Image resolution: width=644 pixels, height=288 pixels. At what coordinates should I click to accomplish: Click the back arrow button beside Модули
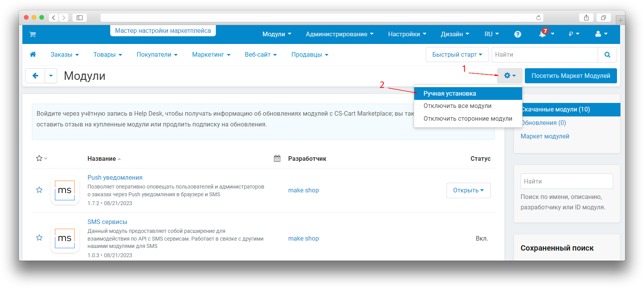point(35,76)
